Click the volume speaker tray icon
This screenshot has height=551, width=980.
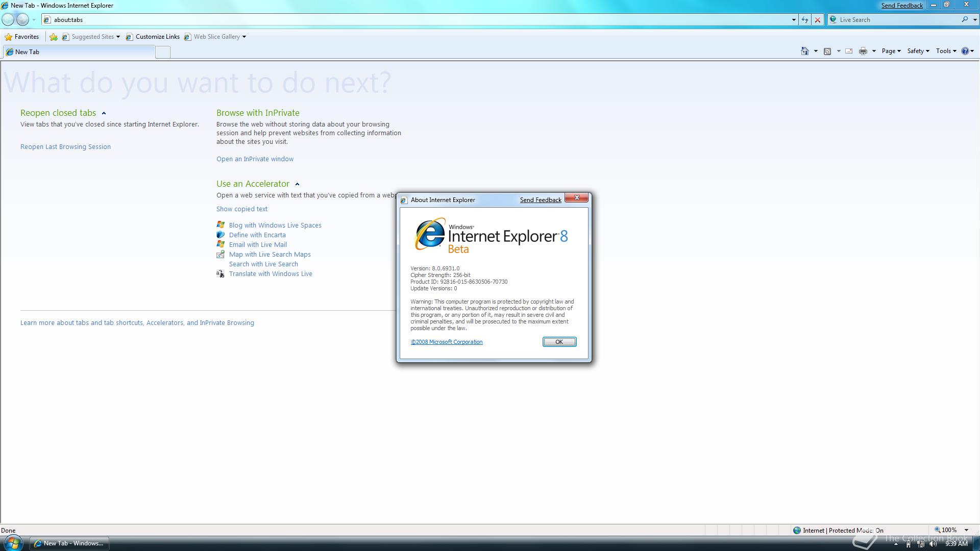pyautogui.click(x=933, y=544)
